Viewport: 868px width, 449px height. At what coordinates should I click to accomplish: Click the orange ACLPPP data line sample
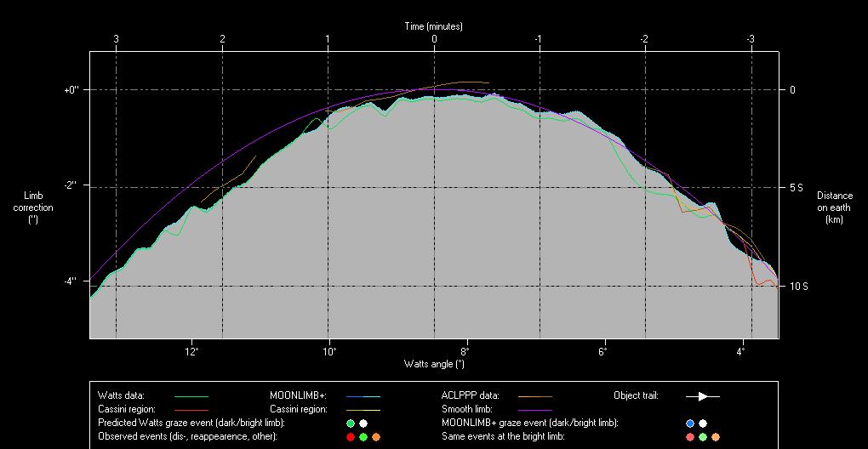(x=534, y=396)
